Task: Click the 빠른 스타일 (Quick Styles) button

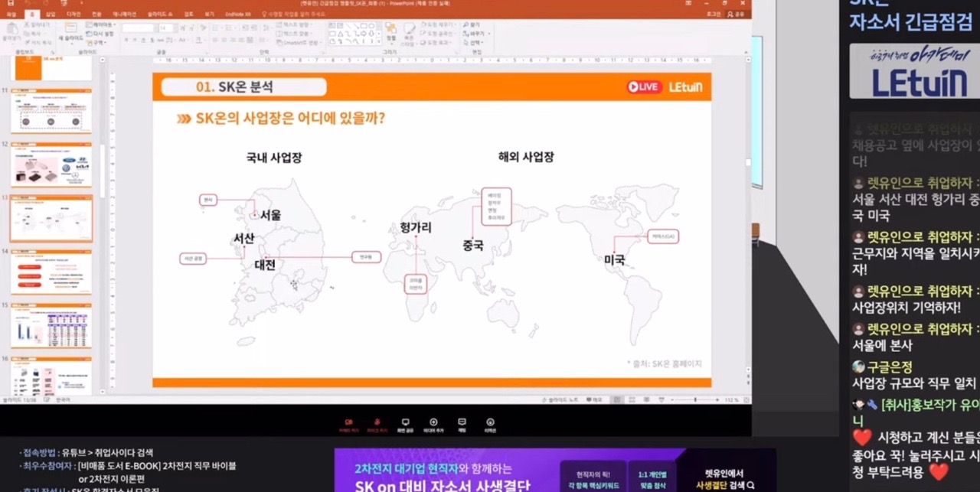Action: [x=410, y=34]
